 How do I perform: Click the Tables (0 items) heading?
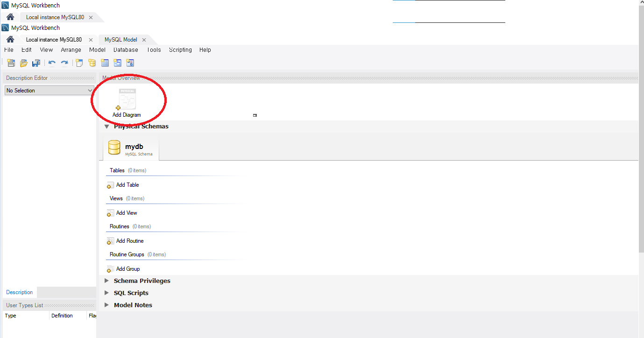[x=128, y=170]
